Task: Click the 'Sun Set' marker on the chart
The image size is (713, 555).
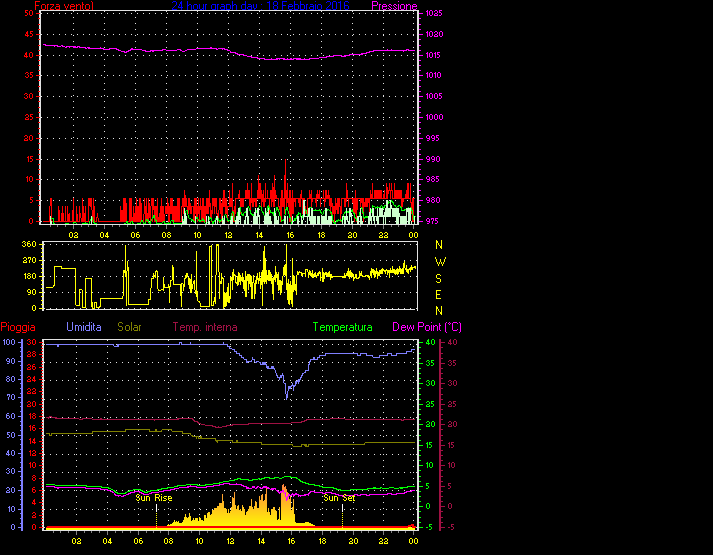Action: pyautogui.click(x=340, y=497)
